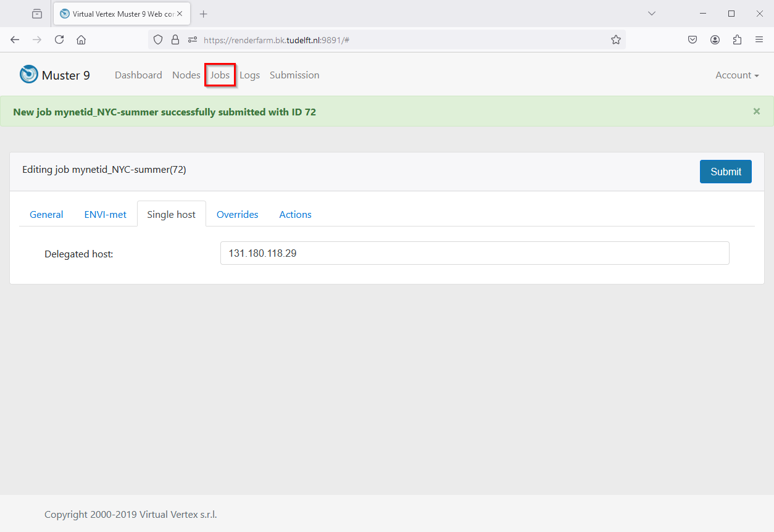
Task: Click the Delegated host input field
Action: tap(474, 253)
